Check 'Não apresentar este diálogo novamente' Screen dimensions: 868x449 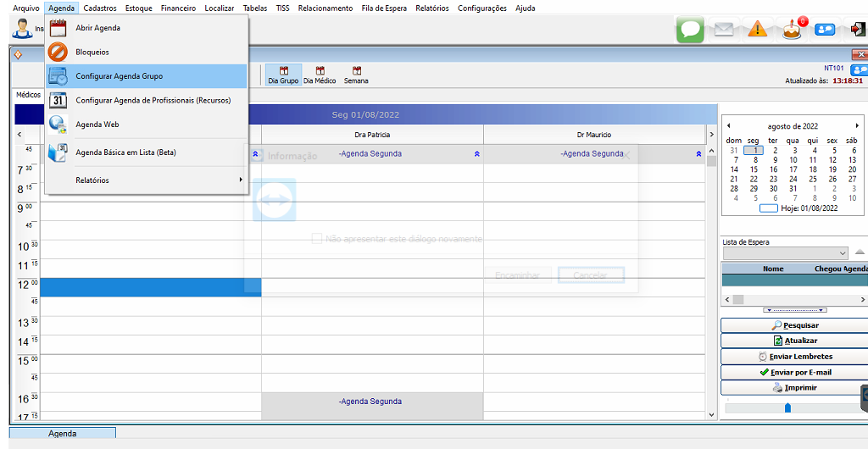[x=317, y=239]
